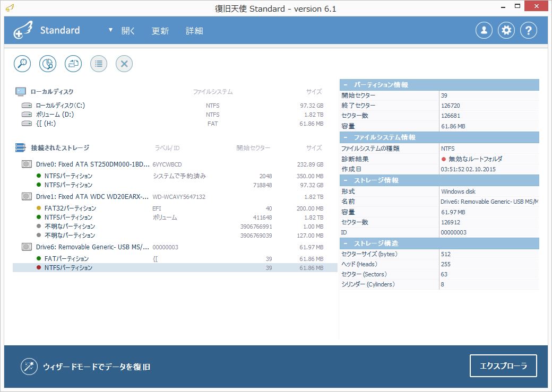Screen dimensions: 552x392
Task: Click the 接続されたストレージ storage icon
Action: click(x=20, y=148)
